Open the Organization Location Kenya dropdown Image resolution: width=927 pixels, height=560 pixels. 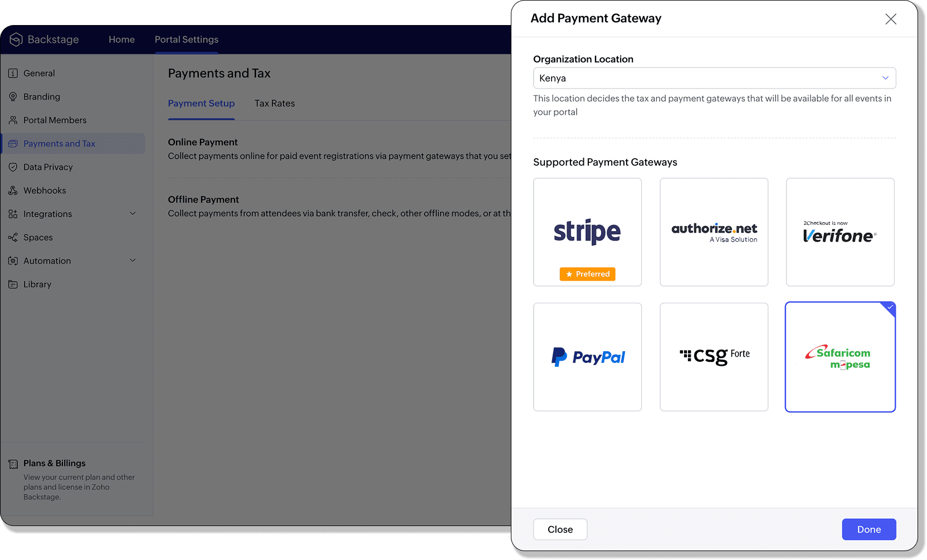(714, 78)
